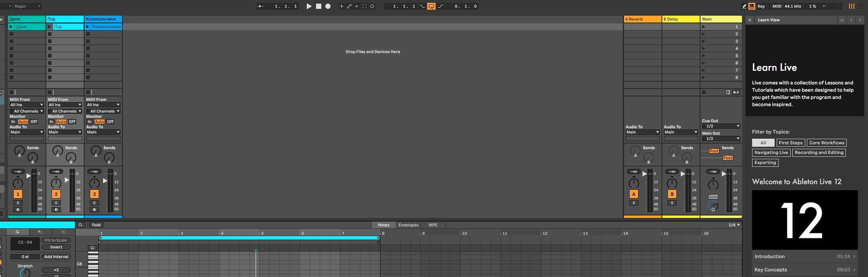
Task: Switch to the Envelopes tab
Action: coord(408,225)
